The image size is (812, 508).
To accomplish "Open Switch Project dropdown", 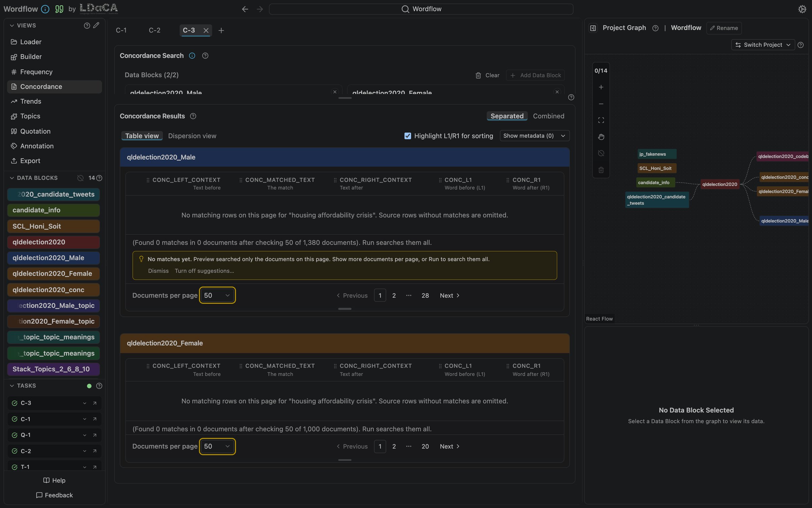I will [x=763, y=45].
